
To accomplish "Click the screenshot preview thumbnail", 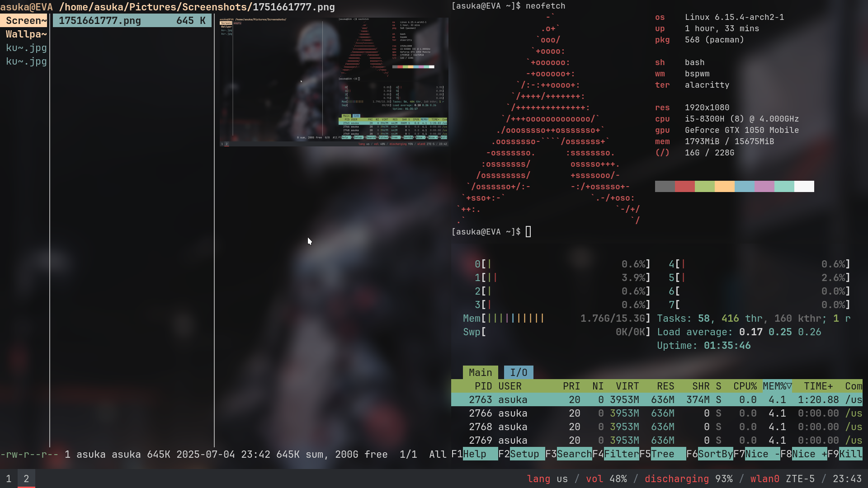I will [x=334, y=82].
